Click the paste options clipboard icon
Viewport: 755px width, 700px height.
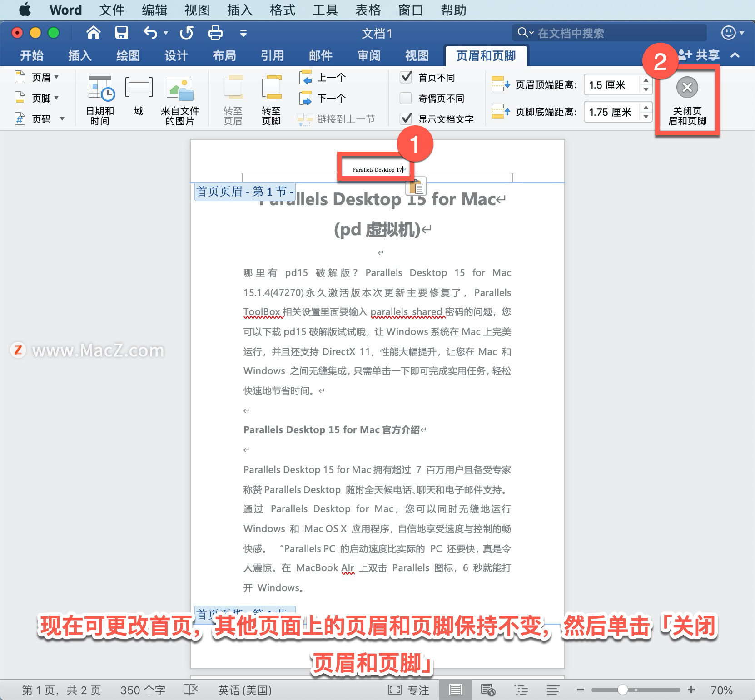tap(416, 186)
